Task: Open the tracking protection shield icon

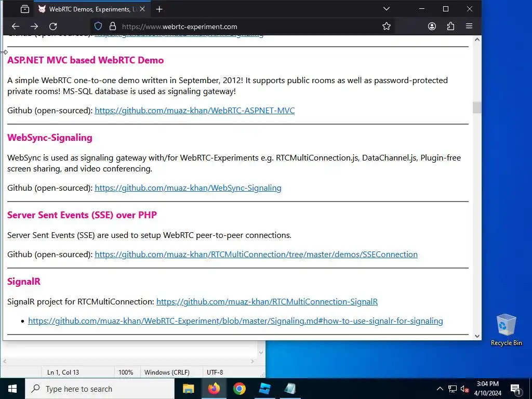Action: (98, 26)
